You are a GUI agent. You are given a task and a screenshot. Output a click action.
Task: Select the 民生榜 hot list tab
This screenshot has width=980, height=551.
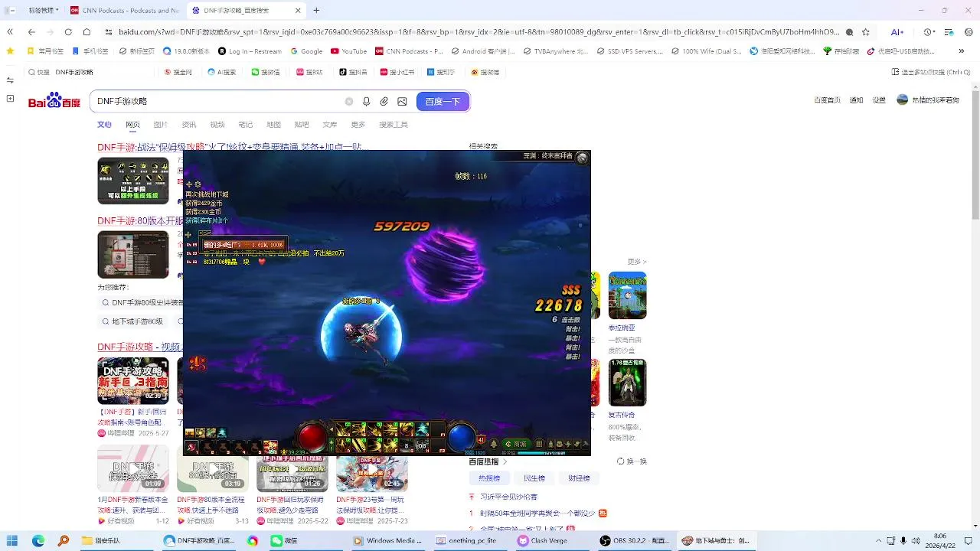534,478
